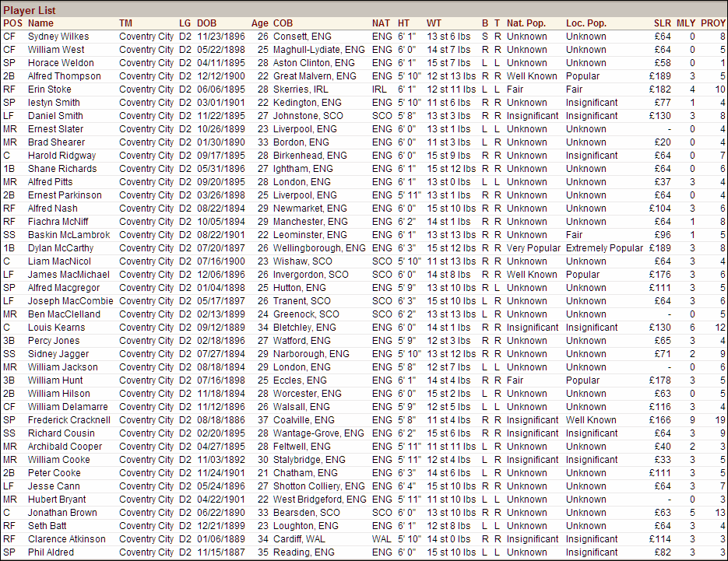Open player Alfred Nash
728x561 pixels.
[52, 209]
